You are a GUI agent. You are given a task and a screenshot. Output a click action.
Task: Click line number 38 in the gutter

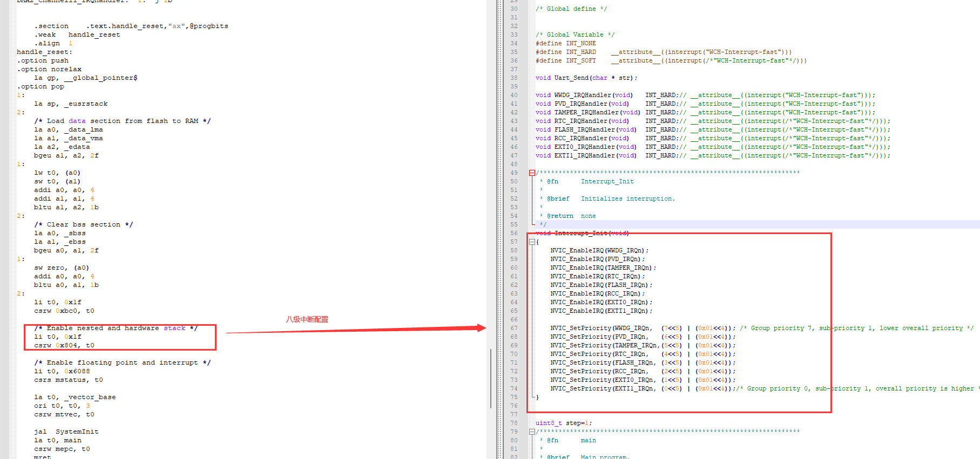513,78
